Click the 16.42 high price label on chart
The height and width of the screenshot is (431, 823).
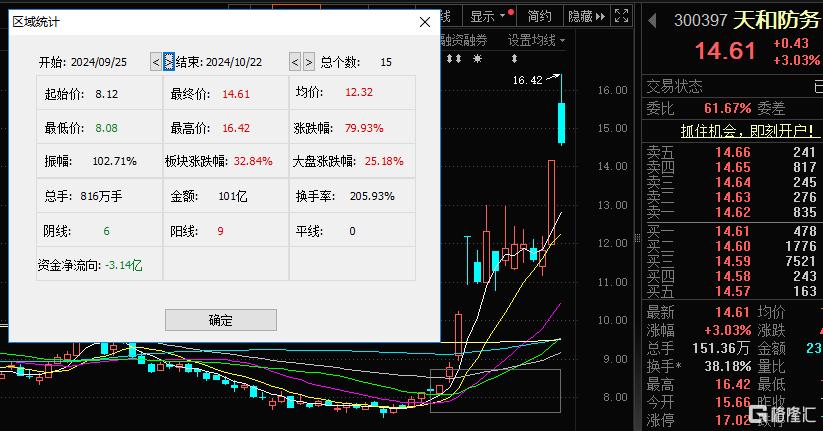tap(527, 80)
